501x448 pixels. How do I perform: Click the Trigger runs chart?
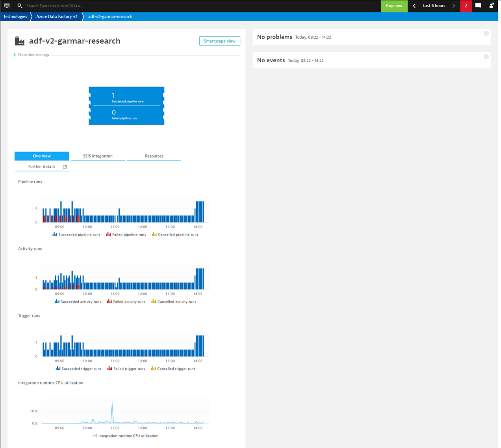click(125, 346)
